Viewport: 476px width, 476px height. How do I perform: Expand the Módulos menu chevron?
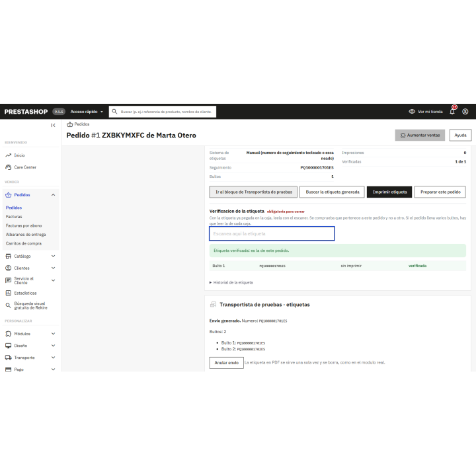click(x=53, y=334)
